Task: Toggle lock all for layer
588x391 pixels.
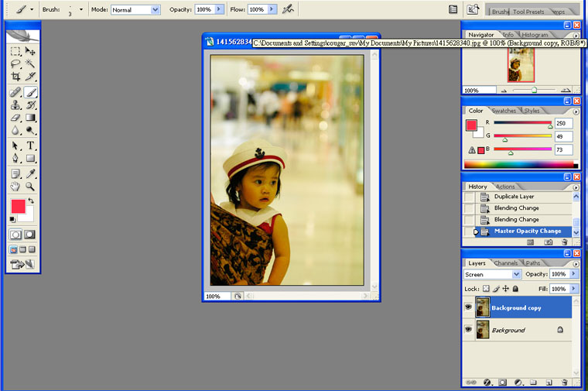Action: tap(515, 289)
